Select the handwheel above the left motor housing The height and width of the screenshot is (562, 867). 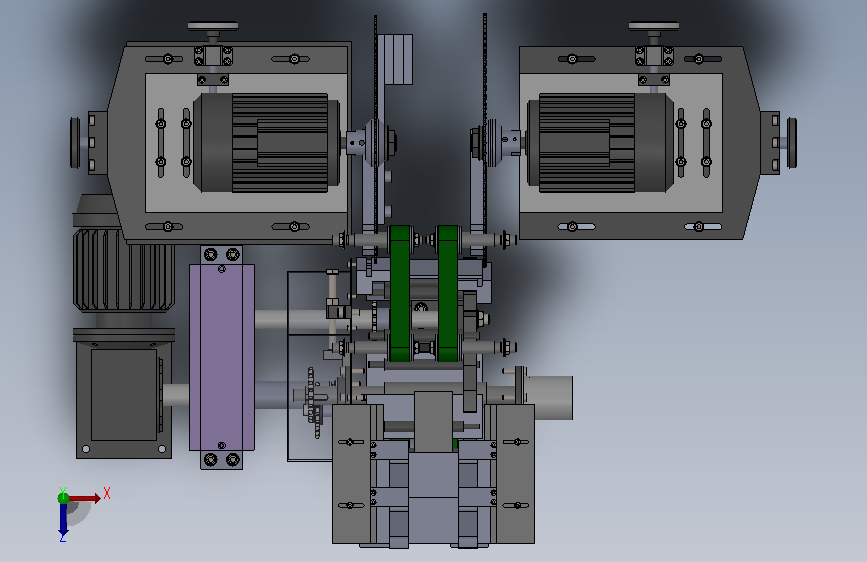pos(213,26)
